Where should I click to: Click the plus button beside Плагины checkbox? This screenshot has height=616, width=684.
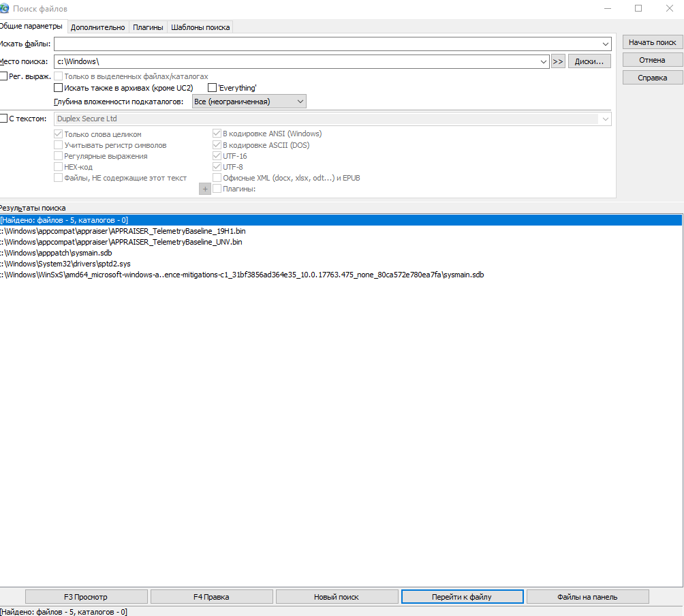[205, 189]
